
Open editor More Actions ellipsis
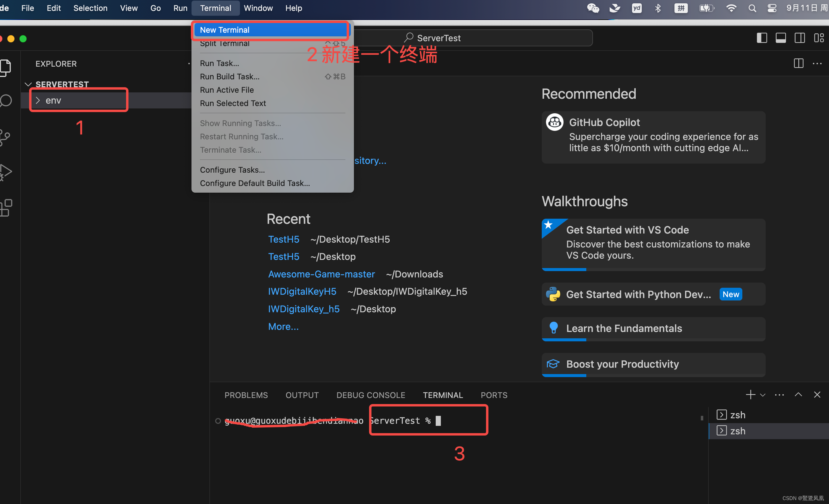(x=817, y=63)
